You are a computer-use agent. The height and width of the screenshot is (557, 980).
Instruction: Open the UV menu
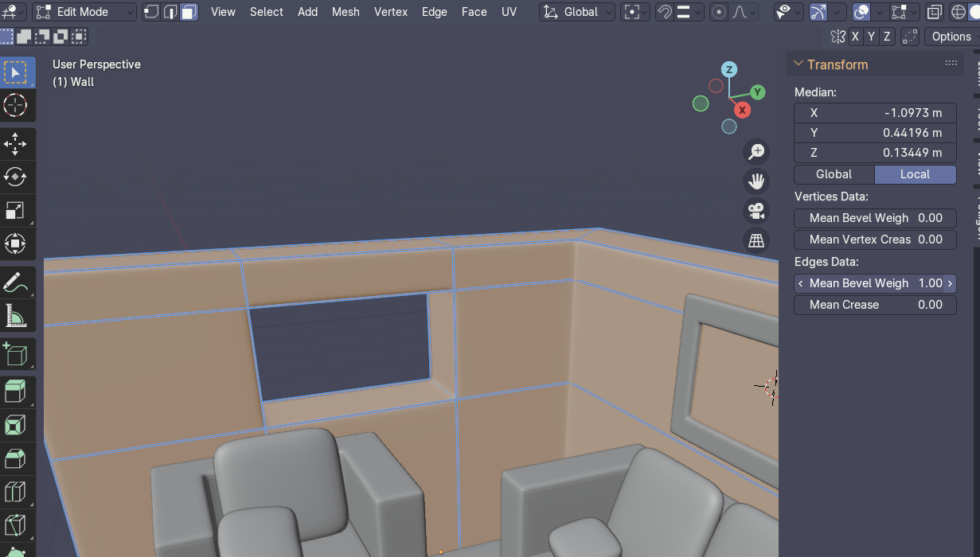click(x=509, y=12)
